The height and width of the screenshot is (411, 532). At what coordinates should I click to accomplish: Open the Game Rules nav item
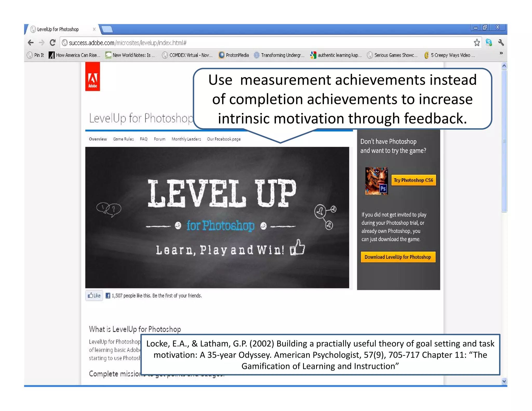click(123, 139)
